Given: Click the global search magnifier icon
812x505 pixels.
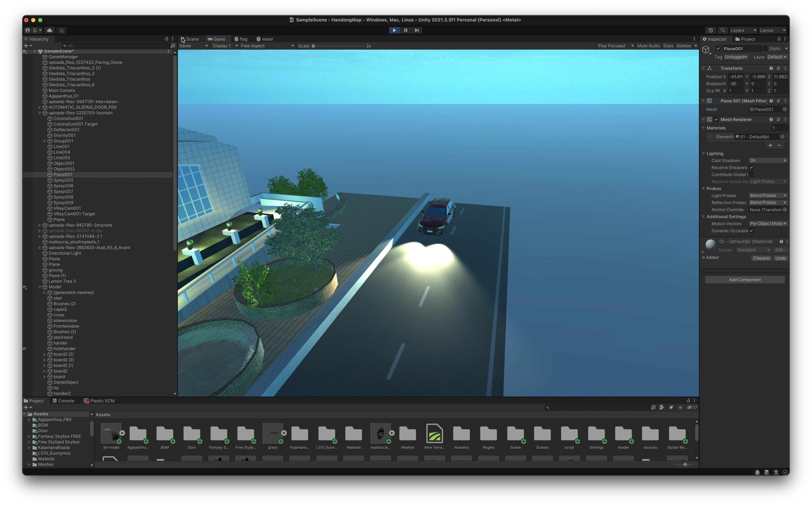Looking at the screenshot, I should [x=723, y=30].
